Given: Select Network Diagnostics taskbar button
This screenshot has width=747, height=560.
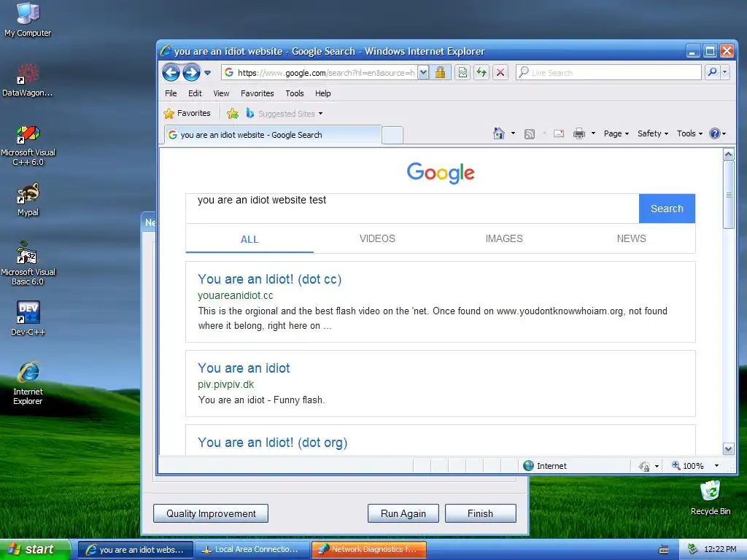Looking at the screenshot, I should pos(368,550).
